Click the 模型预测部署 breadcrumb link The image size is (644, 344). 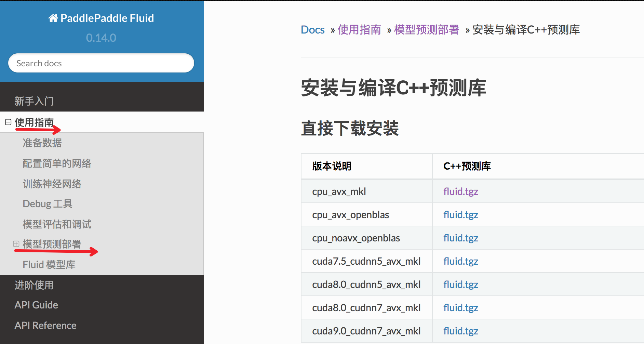(427, 30)
